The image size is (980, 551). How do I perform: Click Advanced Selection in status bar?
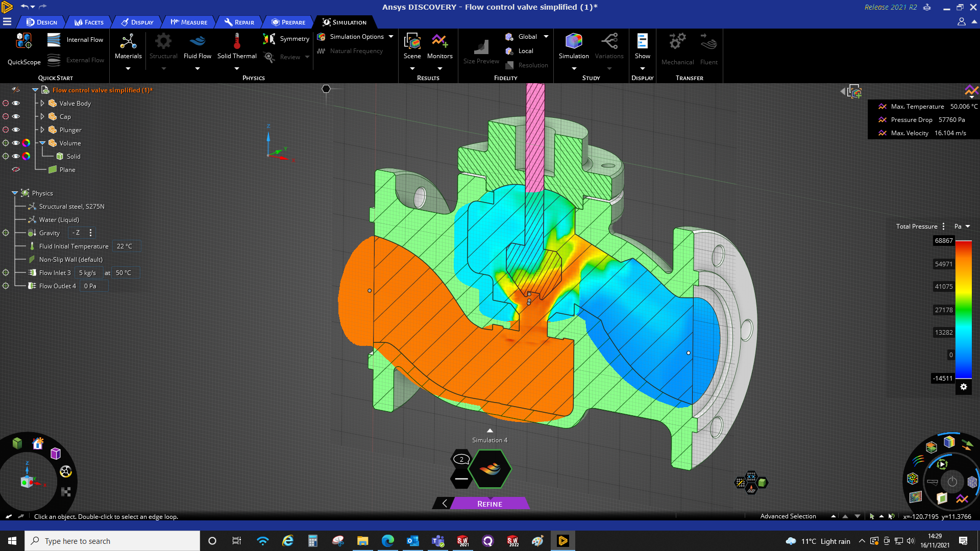coord(788,516)
